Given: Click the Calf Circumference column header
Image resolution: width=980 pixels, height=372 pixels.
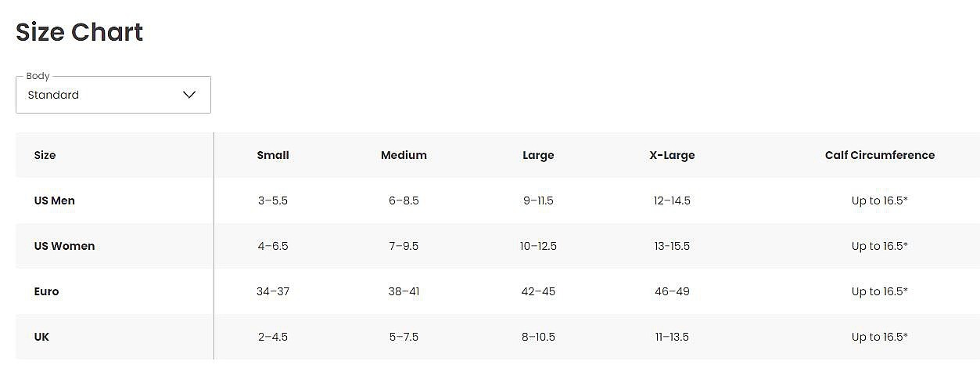Looking at the screenshot, I should click(x=879, y=155).
